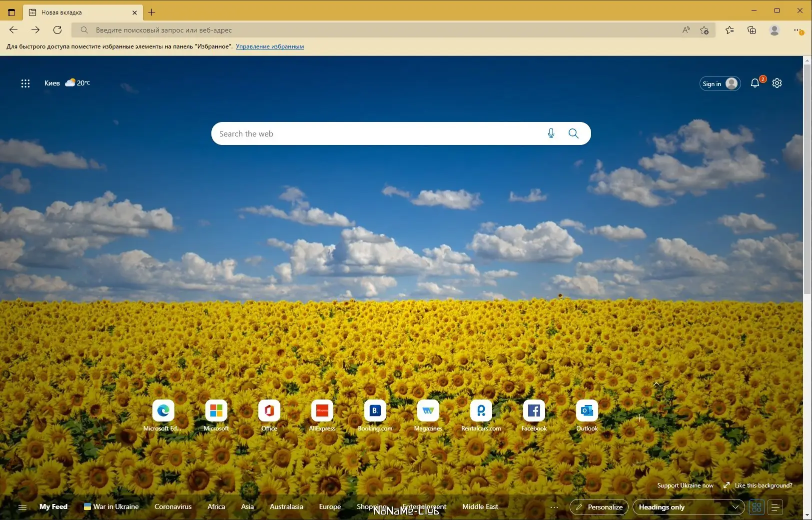
Task: Open the Personalize button
Action: click(x=599, y=507)
